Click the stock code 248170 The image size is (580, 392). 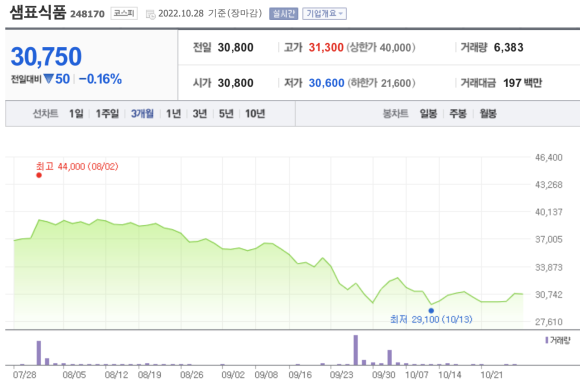[x=87, y=14]
